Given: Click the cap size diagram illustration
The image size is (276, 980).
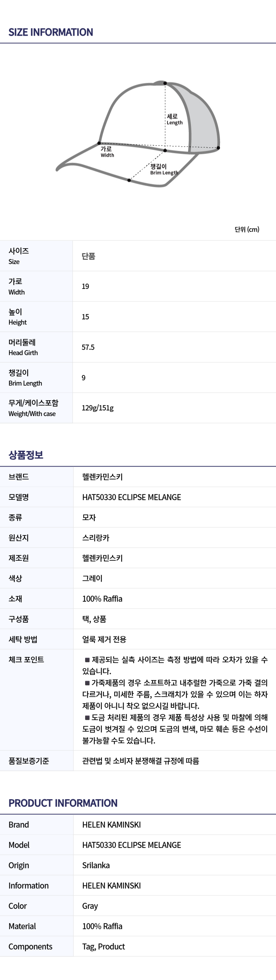Looking at the screenshot, I should click(138, 133).
